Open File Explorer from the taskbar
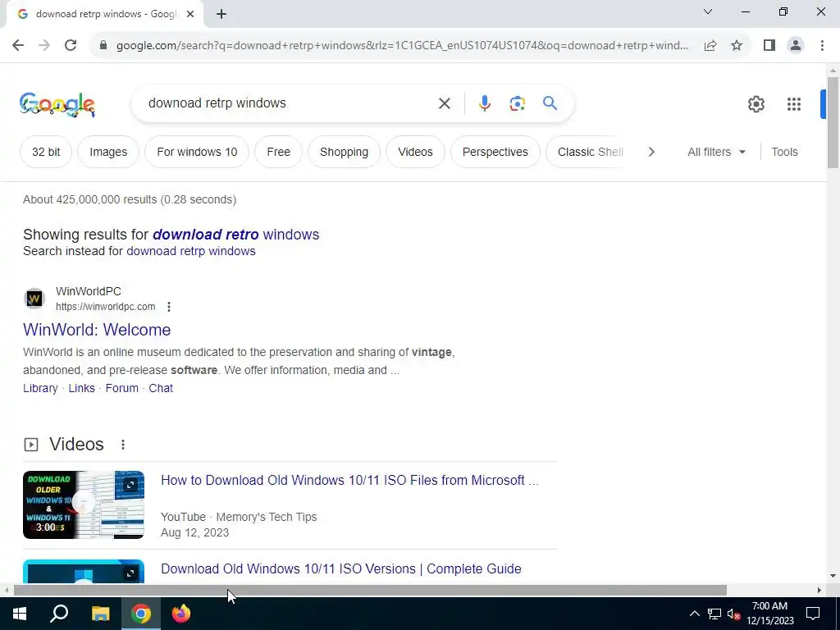This screenshot has width=840, height=630. tap(100, 614)
